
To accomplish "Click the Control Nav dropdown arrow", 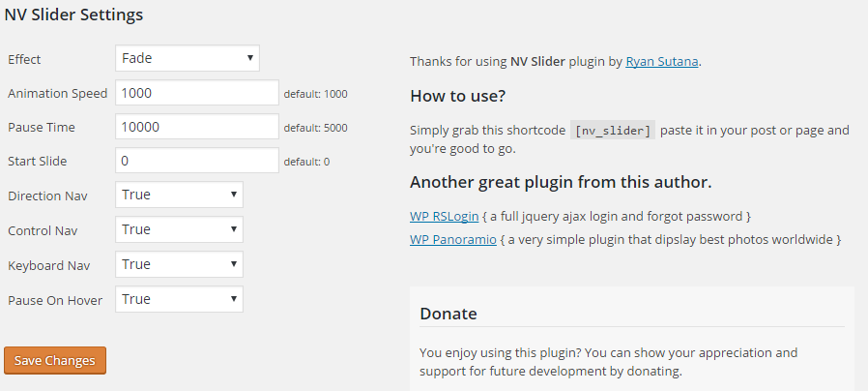I will click(x=234, y=229).
